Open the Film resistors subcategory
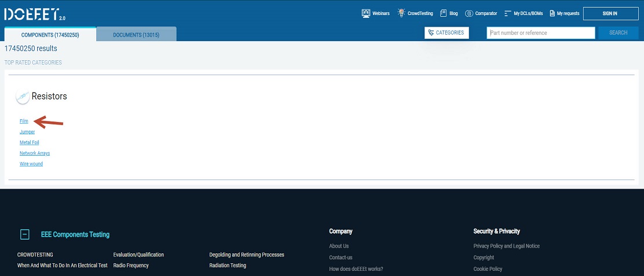This screenshot has height=276, width=644. click(x=24, y=121)
